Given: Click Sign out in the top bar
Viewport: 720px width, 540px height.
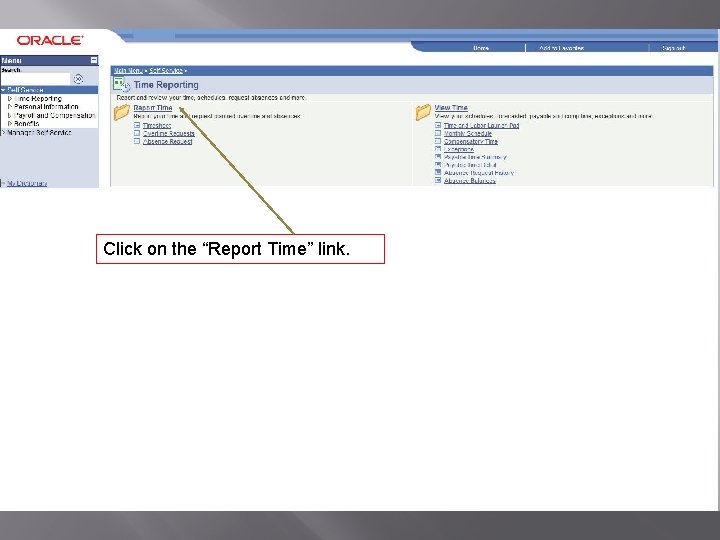Looking at the screenshot, I should click(674, 48).
